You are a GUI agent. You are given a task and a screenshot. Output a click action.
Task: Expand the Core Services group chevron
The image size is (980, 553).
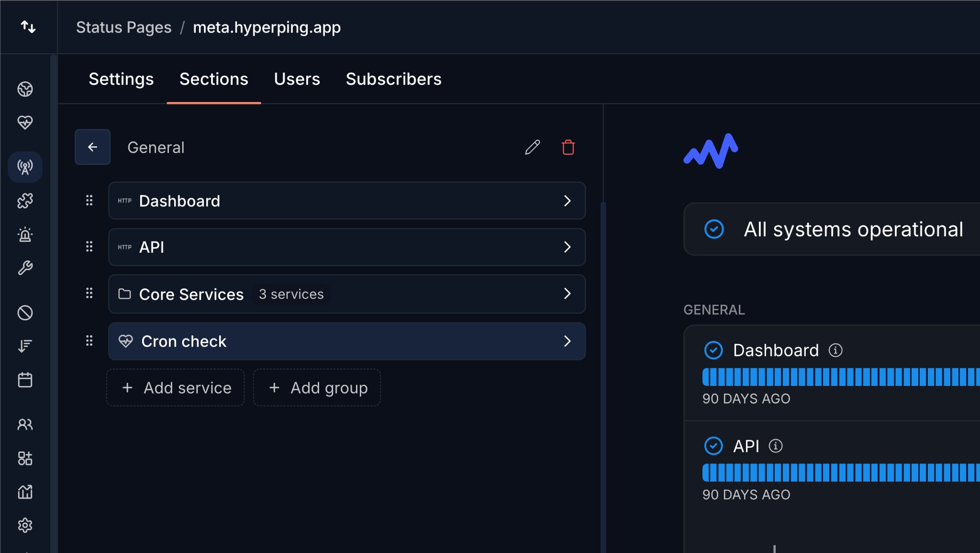click(567, 293)
